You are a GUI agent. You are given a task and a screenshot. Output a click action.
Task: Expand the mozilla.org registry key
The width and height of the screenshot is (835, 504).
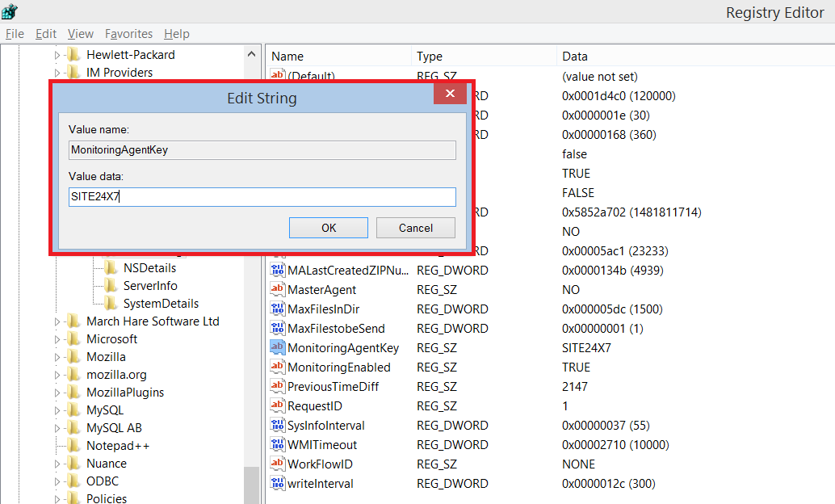pyautogui.click(x=57, y=375)
